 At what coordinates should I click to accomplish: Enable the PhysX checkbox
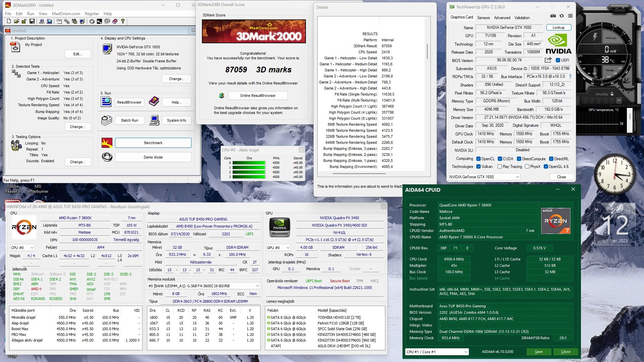pos(527,167)
